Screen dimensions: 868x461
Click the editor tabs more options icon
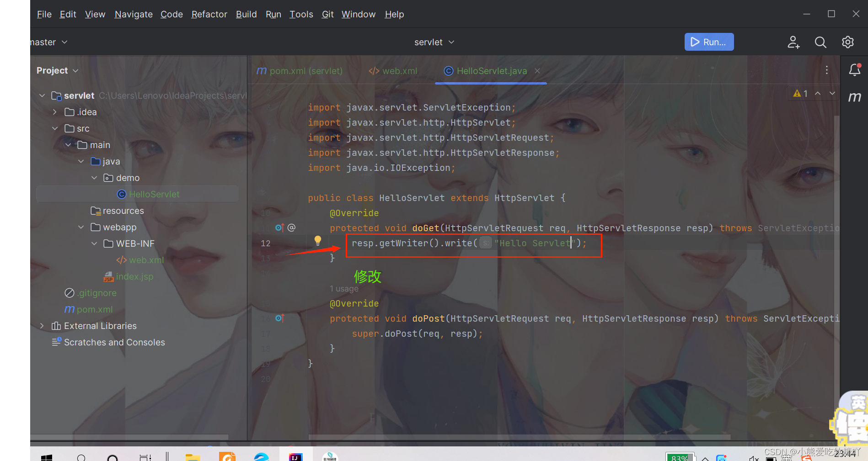pyautogui.click(x=827, y=70)
